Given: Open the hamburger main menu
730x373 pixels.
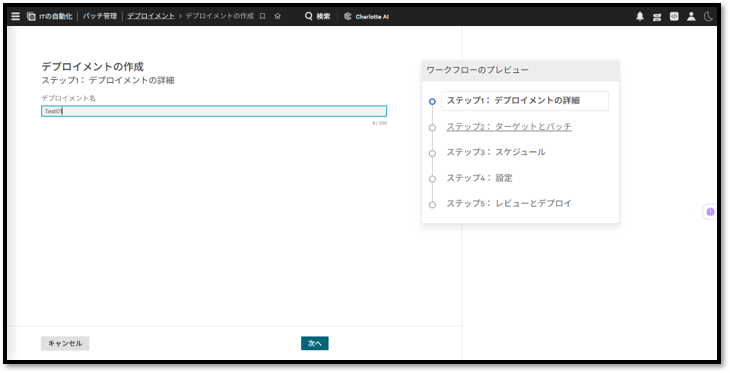Looking at the screenshot, I should [x=15, y=16].
